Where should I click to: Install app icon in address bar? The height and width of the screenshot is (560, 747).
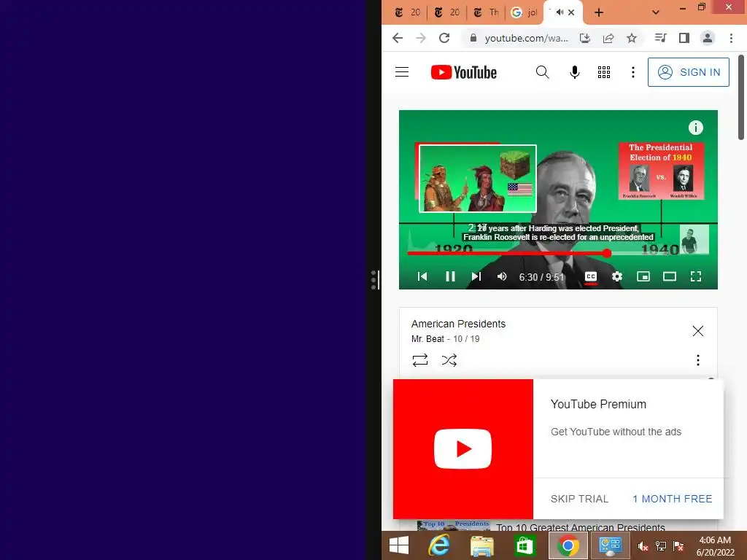coord(585,38)
